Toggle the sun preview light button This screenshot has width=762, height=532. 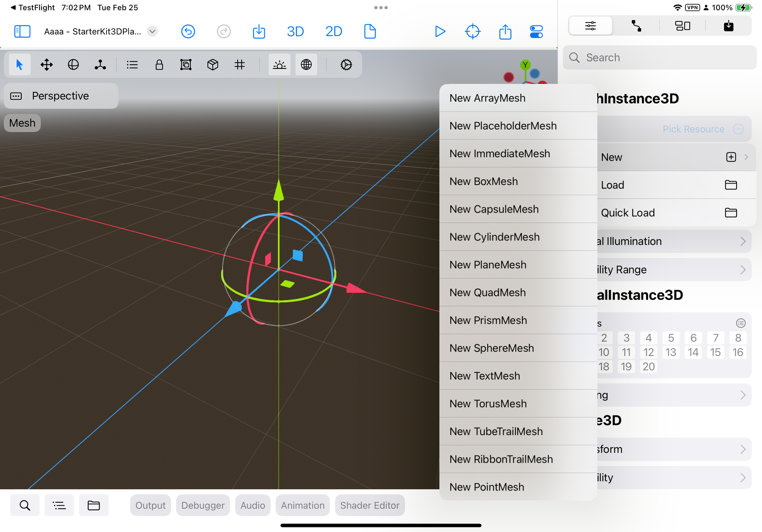click(x=280, y=65)
